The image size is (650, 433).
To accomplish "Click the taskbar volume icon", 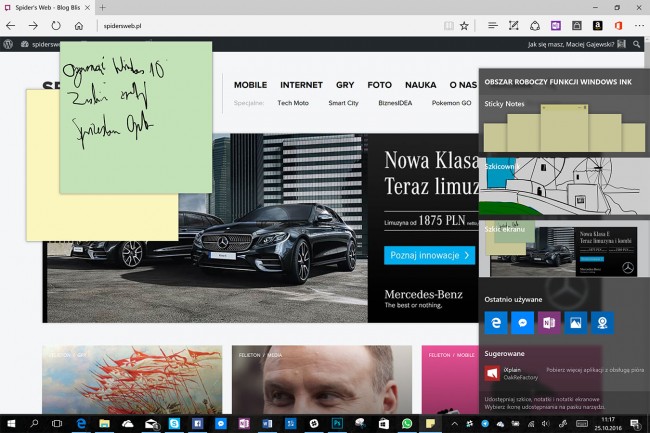I will 546,423.
